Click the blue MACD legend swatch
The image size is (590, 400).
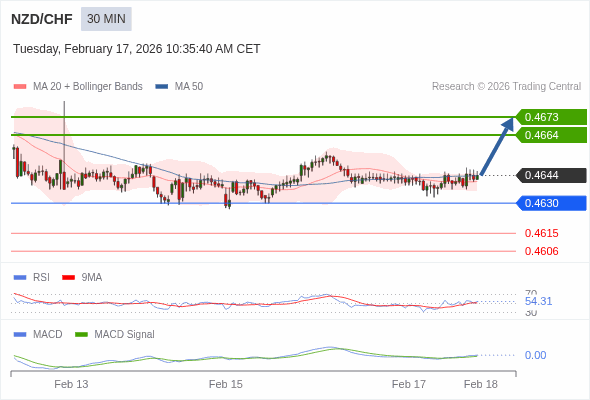[20, 335]
